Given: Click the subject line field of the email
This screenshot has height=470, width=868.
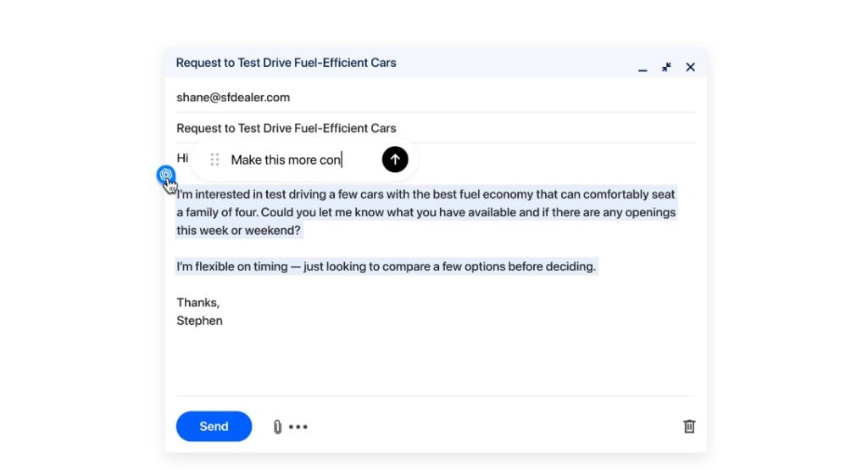Looking at the screenshot, I should (287, 128).
